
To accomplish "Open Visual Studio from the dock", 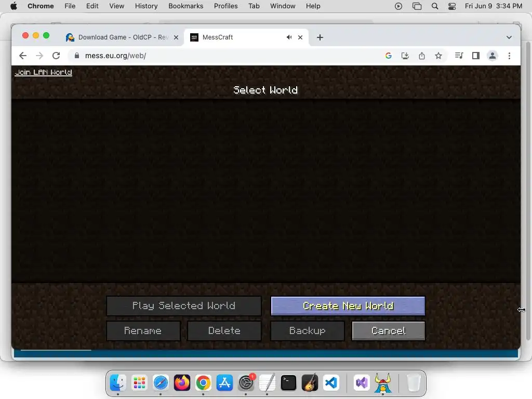I will click(362, 383).
